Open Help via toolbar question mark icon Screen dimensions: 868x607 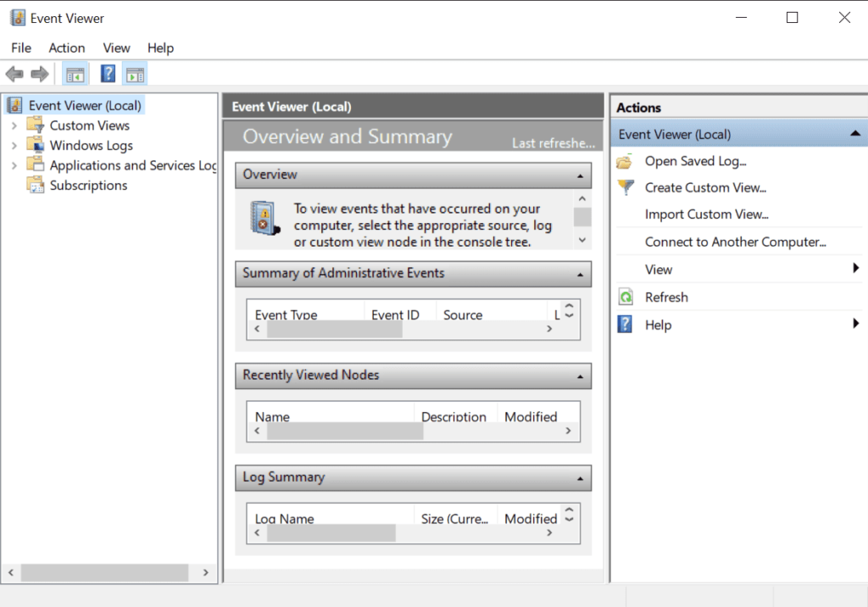[108, 73]
